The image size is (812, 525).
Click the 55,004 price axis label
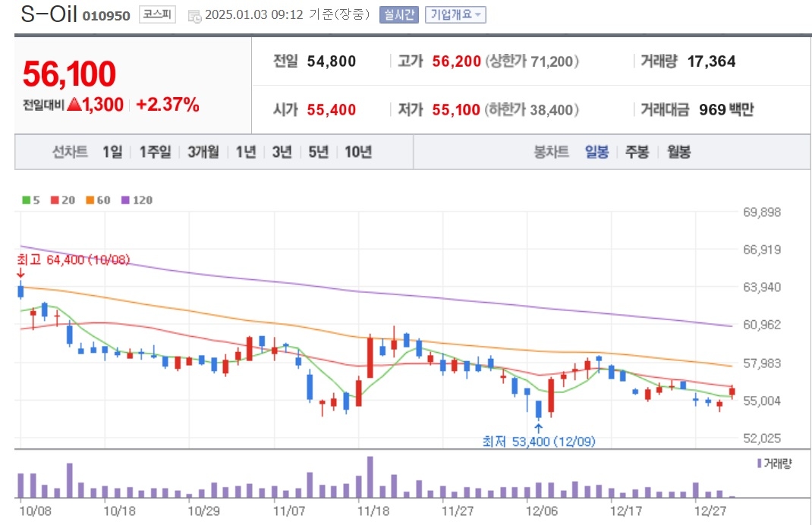[762, 401]
